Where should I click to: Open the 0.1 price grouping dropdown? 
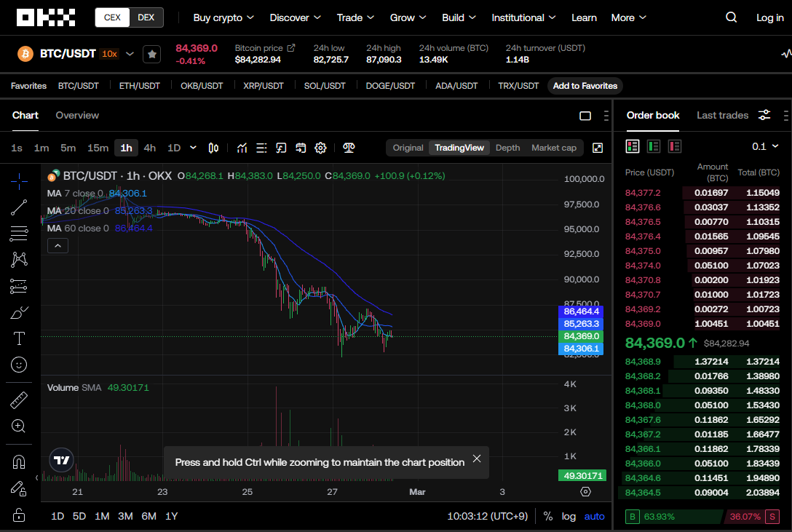pos(765,146)
